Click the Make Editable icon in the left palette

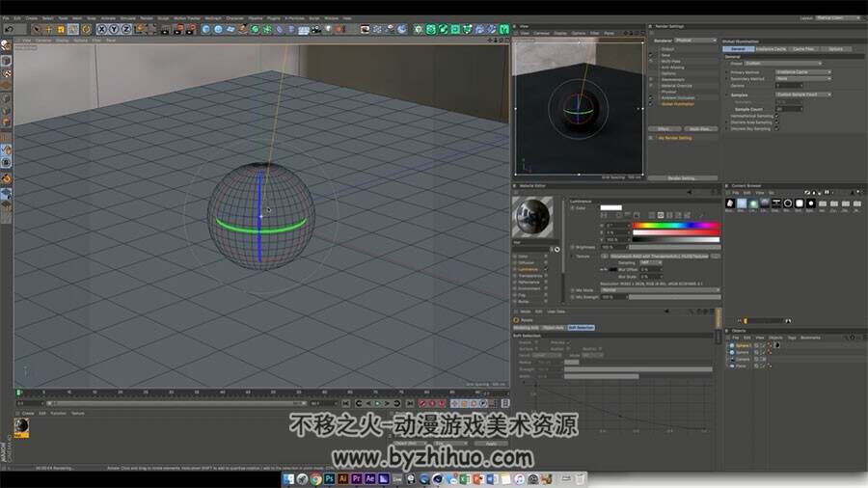[x=6, y=45]
